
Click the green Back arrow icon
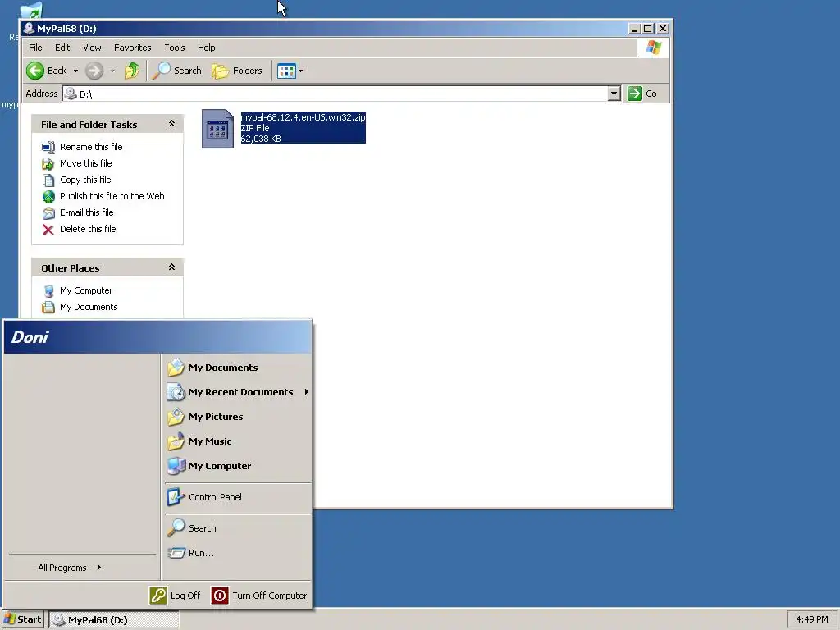[x=35, y=71]
